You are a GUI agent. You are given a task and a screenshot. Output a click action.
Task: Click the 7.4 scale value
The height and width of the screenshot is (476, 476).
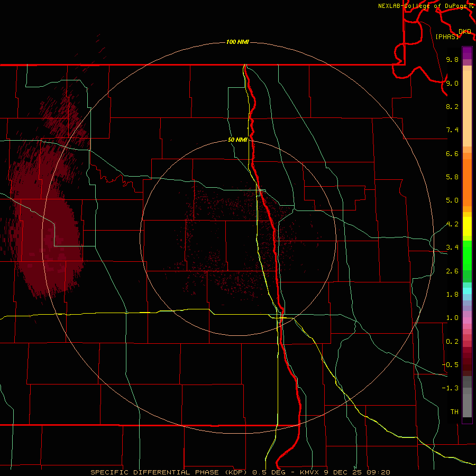(452, 130)
